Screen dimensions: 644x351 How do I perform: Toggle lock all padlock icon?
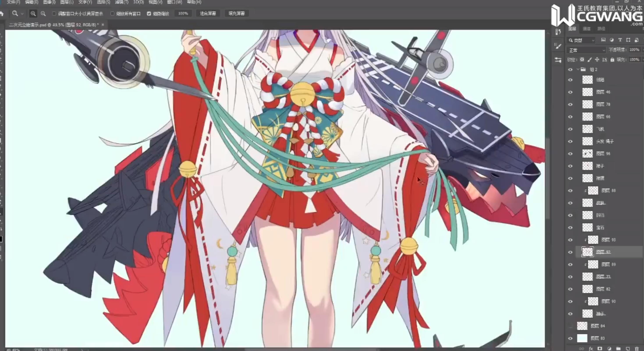tap(612, 60)
